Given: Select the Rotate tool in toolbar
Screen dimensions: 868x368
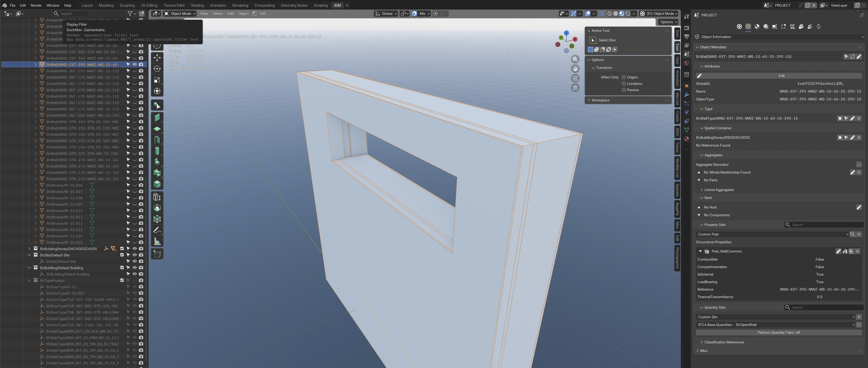Looking at the screenshot, I should point(157,69).
